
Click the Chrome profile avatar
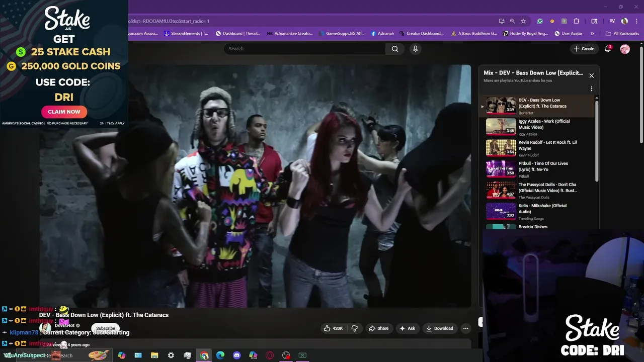click(624, 21)
